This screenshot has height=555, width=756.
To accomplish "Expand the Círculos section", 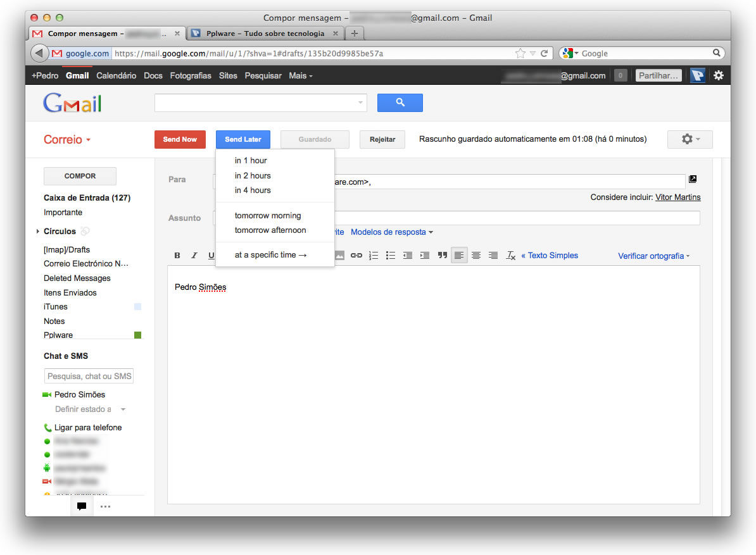I will [x=37, y=232].
